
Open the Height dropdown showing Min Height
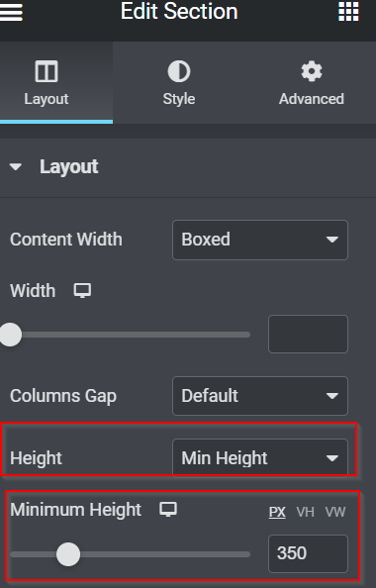(x=260, y=457)
